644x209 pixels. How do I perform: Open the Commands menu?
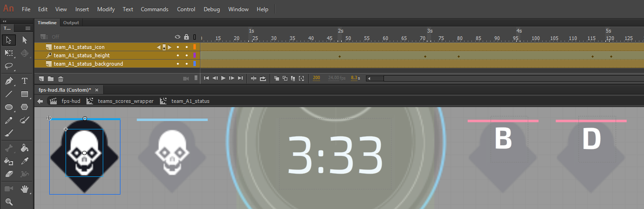pos(155,9)
